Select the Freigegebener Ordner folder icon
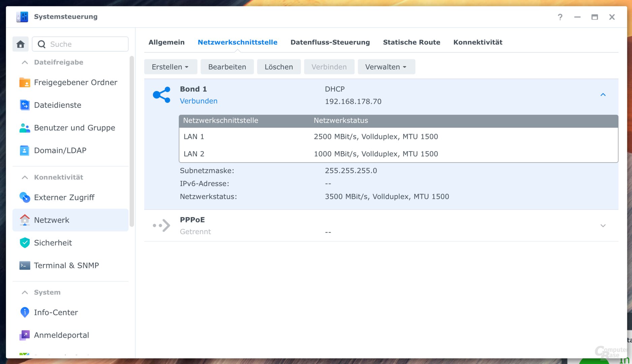Screen dimensions: 632x364 click(25, 82)
